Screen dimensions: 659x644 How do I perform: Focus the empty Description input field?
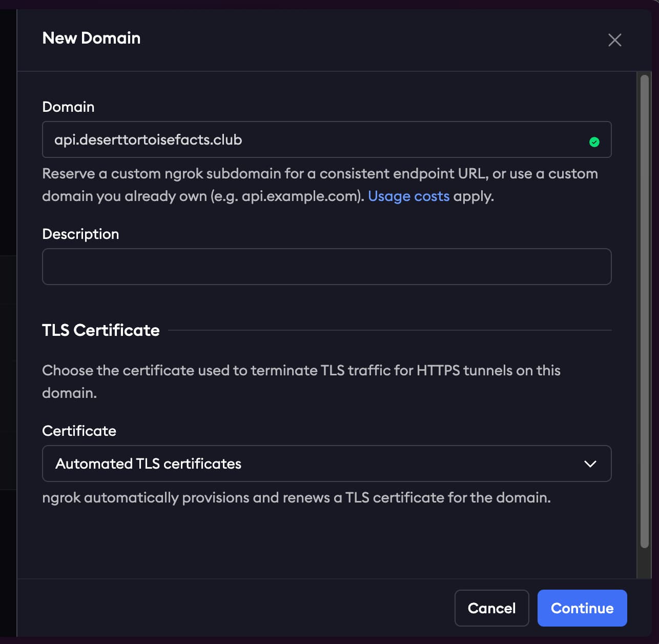326,267
